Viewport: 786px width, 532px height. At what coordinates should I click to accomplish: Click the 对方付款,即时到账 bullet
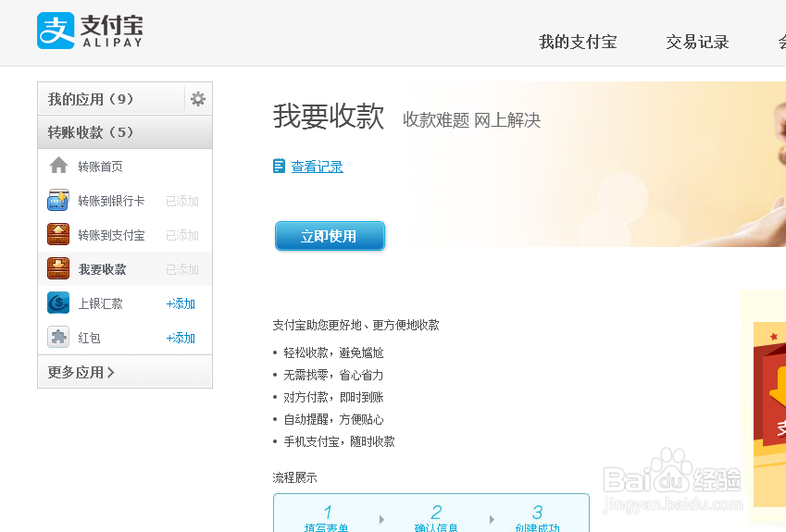click(333, 397)
